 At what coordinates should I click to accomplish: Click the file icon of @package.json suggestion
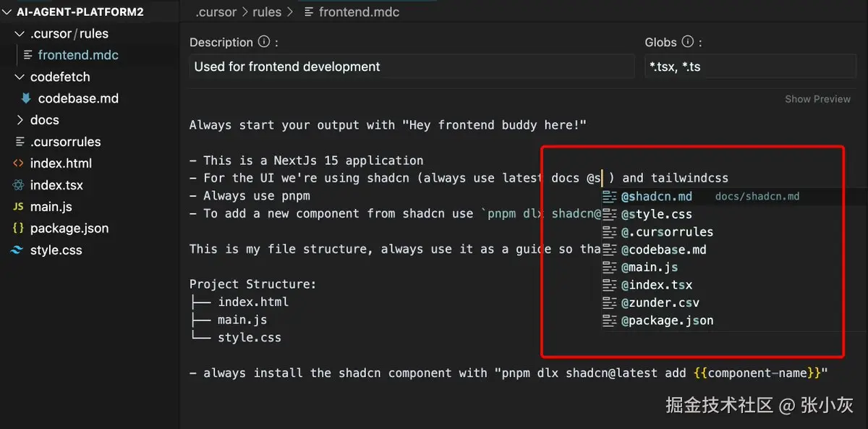tap(609, 320)
